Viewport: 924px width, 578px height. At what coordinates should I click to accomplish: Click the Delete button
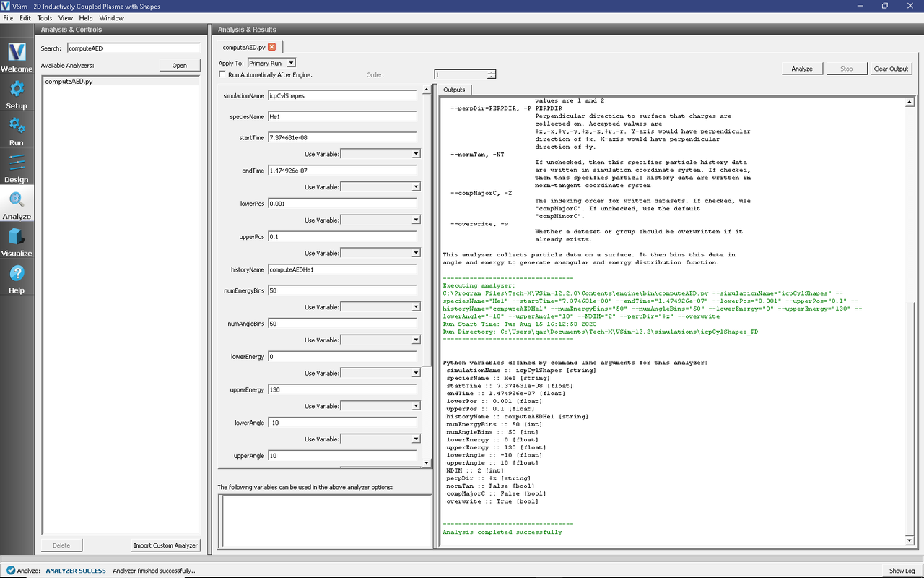tap(61, 545)
